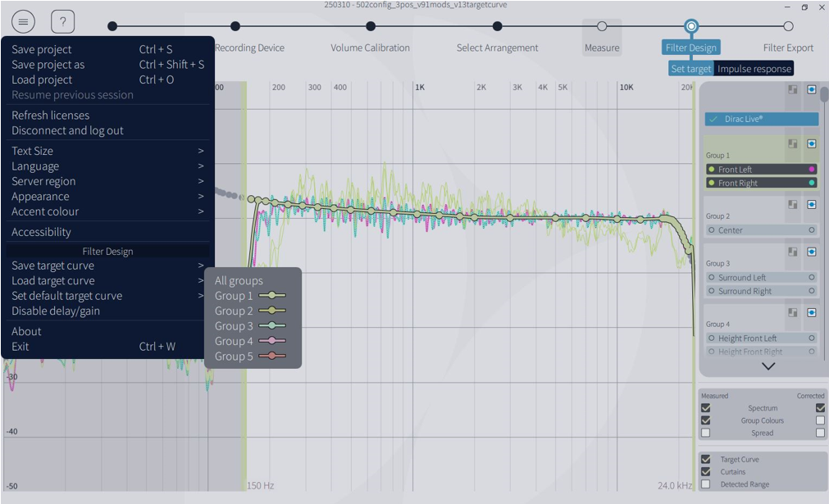Switch to the Impulse response tab
The width and height of the screenshot is (829, 504).
tap(754, 69)
